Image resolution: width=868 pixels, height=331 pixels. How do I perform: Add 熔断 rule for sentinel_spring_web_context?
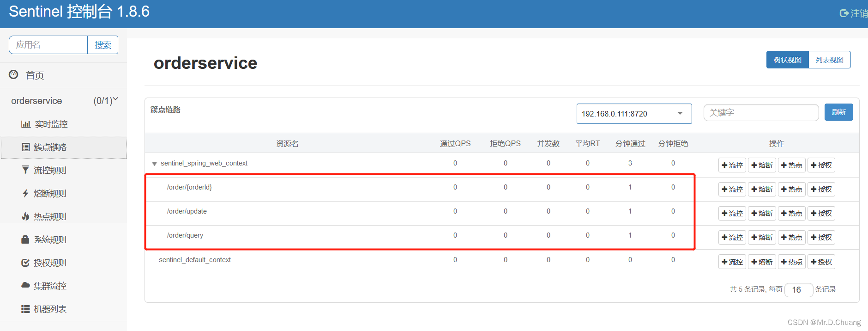click(762, 165)
